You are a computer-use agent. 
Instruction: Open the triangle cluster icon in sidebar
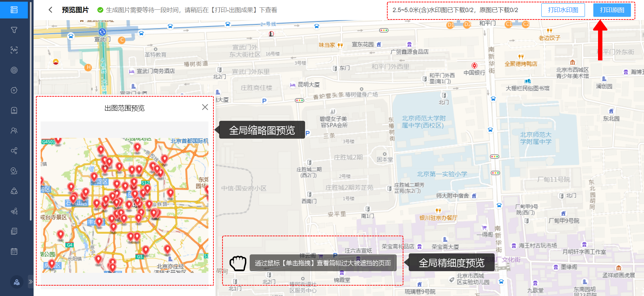(14, 191)
